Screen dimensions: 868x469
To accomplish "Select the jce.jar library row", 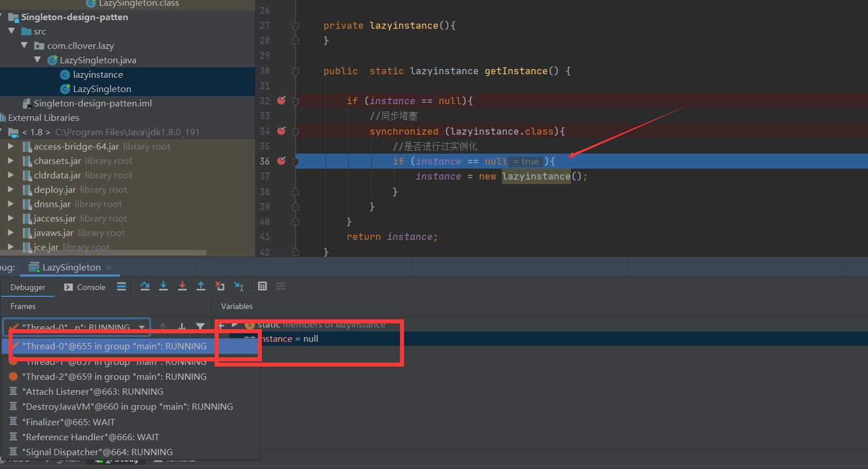I will pos(127,247).
